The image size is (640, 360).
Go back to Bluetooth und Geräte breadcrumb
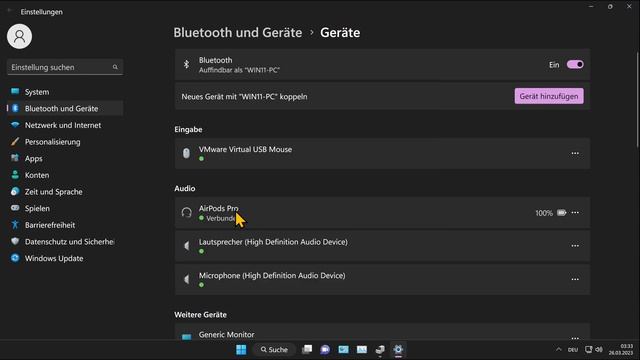tap(238, 33)
